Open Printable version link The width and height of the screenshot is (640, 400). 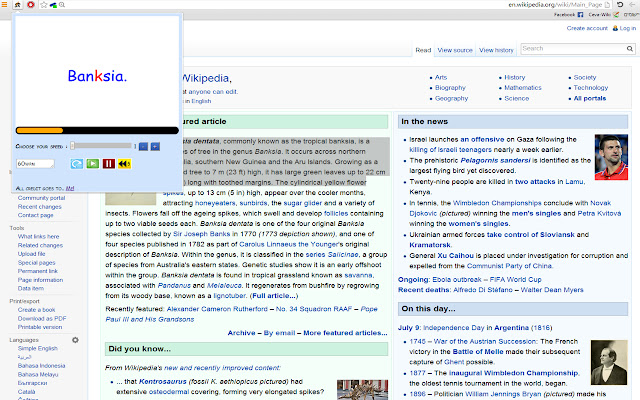[x=40, y=327]
